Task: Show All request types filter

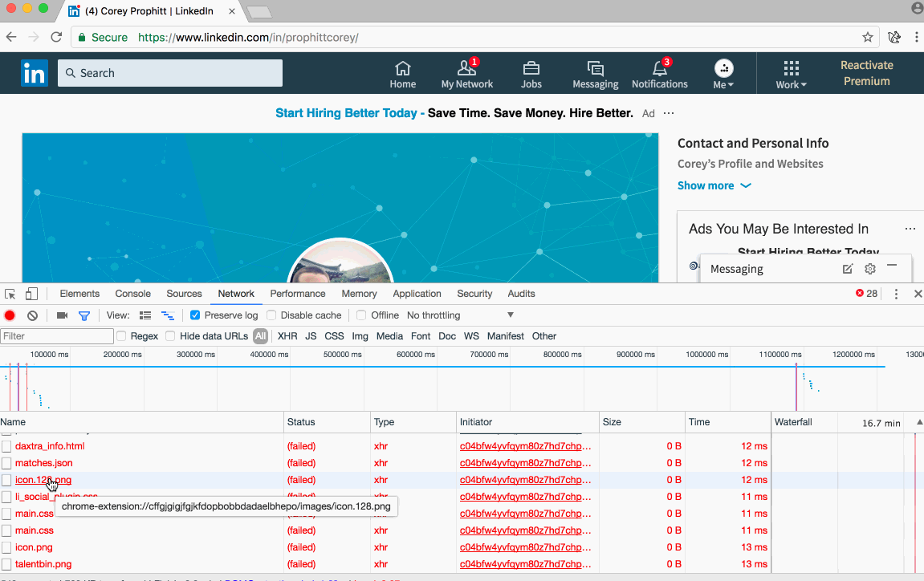Action: pyautogui.click(x=260, y=336)
